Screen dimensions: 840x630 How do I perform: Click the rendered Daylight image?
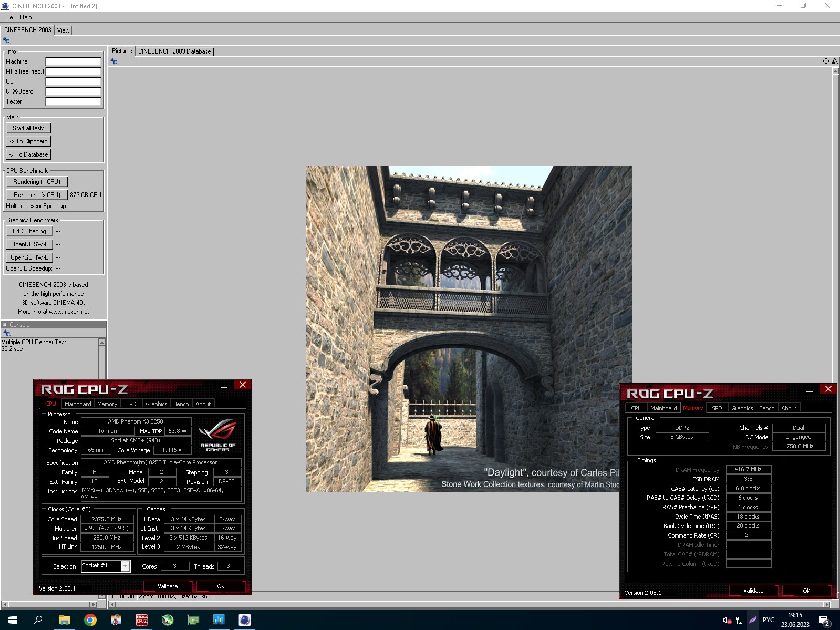coord(469,329)
